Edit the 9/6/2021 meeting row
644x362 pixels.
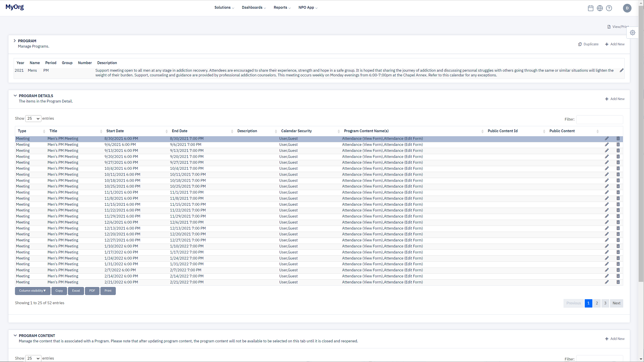[606, 144]
